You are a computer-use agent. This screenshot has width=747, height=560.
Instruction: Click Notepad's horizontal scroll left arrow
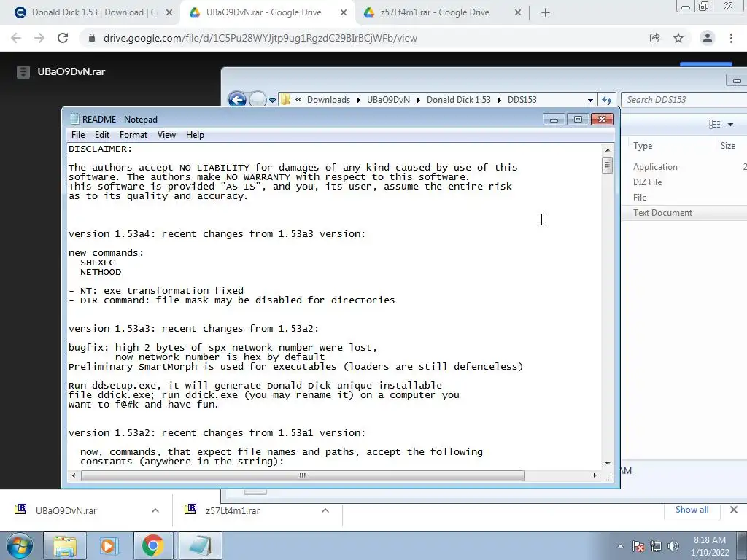(x=74, y=475)
